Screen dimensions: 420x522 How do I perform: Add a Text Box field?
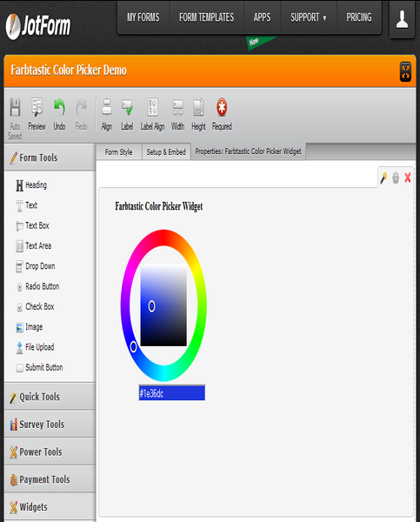click(x=32, y=225)
